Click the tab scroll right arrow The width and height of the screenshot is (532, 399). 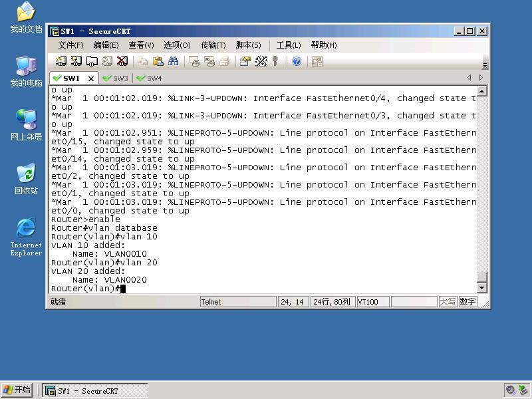click(x=481, y=78)
